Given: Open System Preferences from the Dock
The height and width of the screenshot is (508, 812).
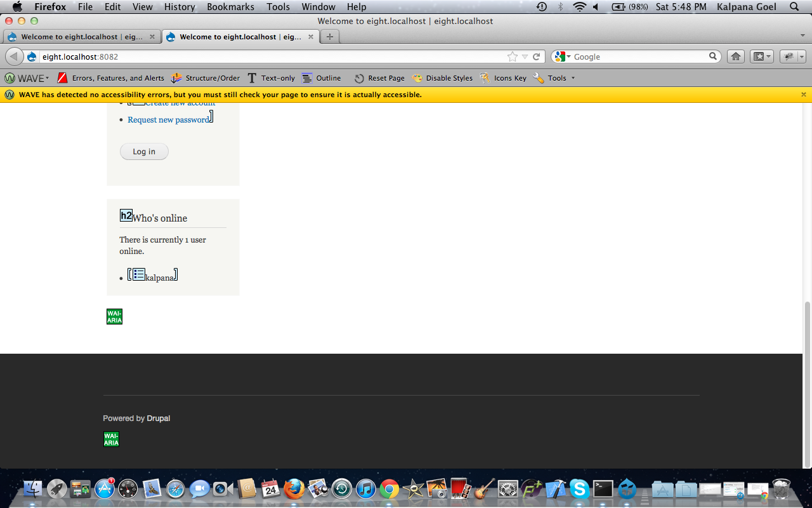Looking at the screenshot, I should click(507, 489).
